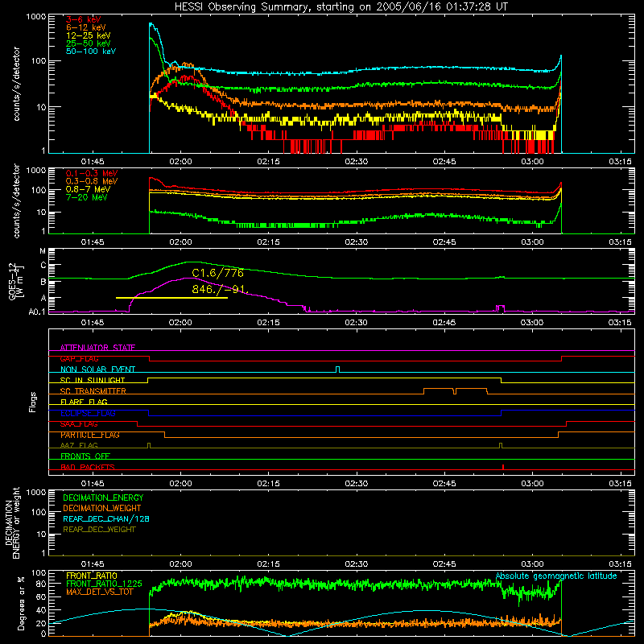
Task: Select the BAD_PACKETS flag label
Action: click(88, 467)
